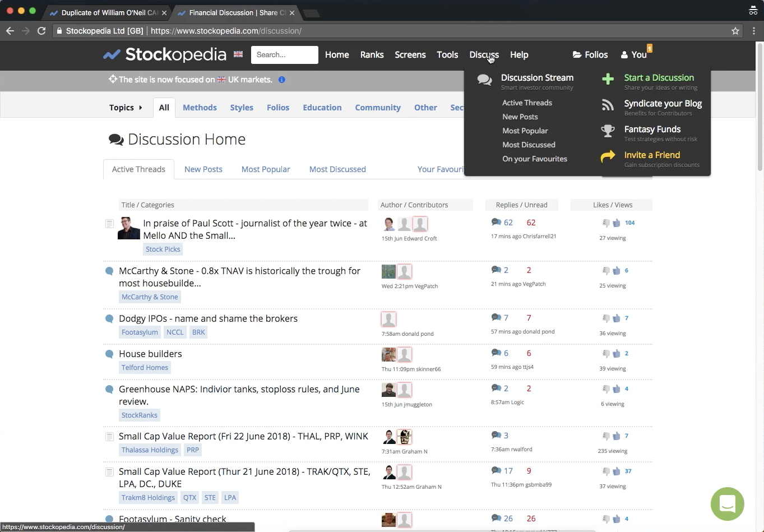Click the Stockopedia logo

[165, 54]
